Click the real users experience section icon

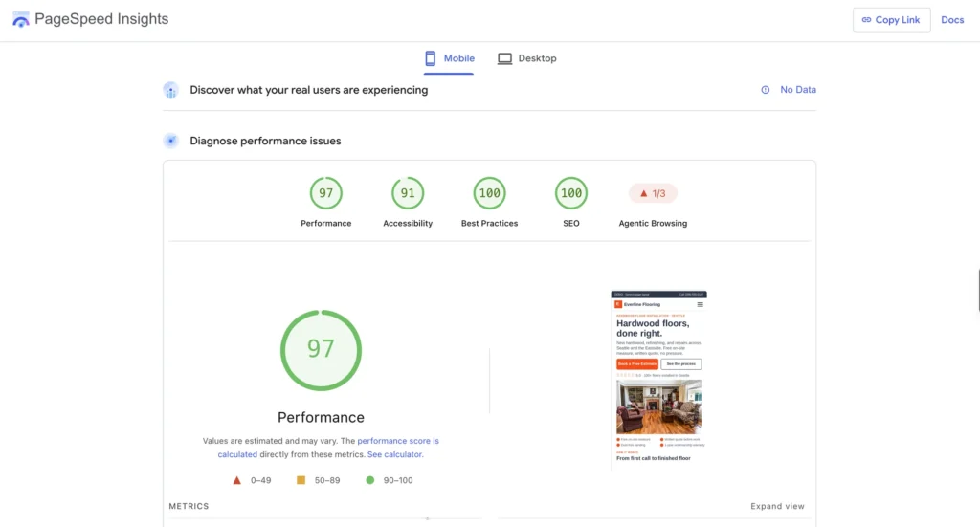[x=170, y=90]
